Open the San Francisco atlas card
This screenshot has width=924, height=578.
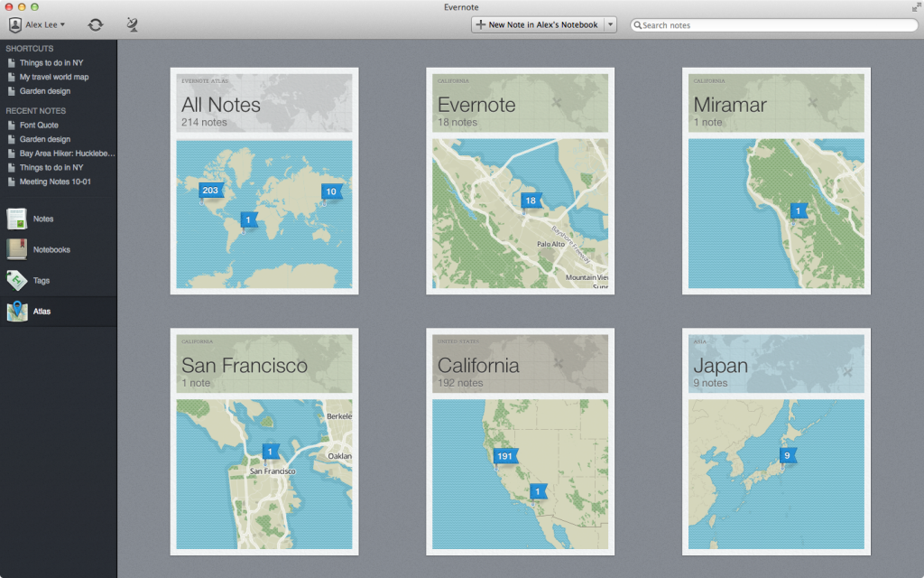click(264, 441)
